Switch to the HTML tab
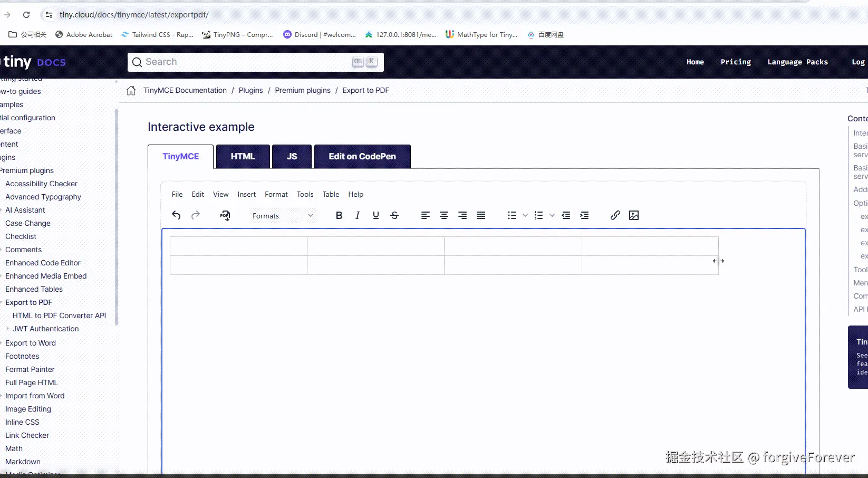868x478 pixels. tap(243, 156)
